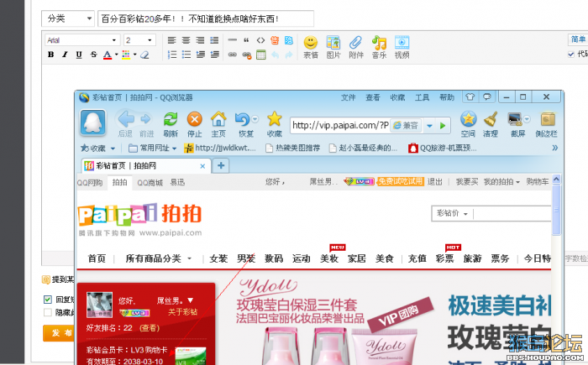Click the post title input field
The width and height of the screenshot is (588, 365).
[x=206, y=18]
